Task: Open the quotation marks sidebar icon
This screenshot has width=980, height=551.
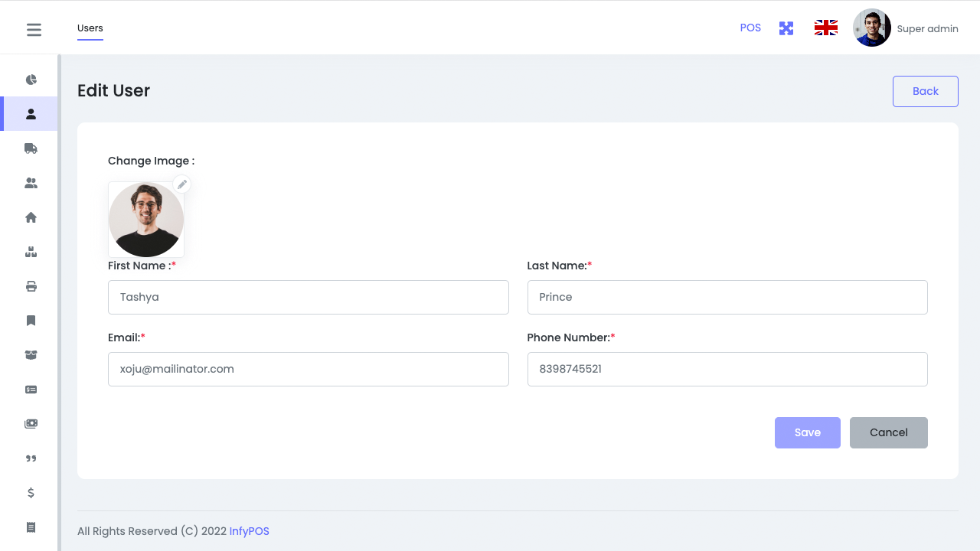Action: [31, 458]
